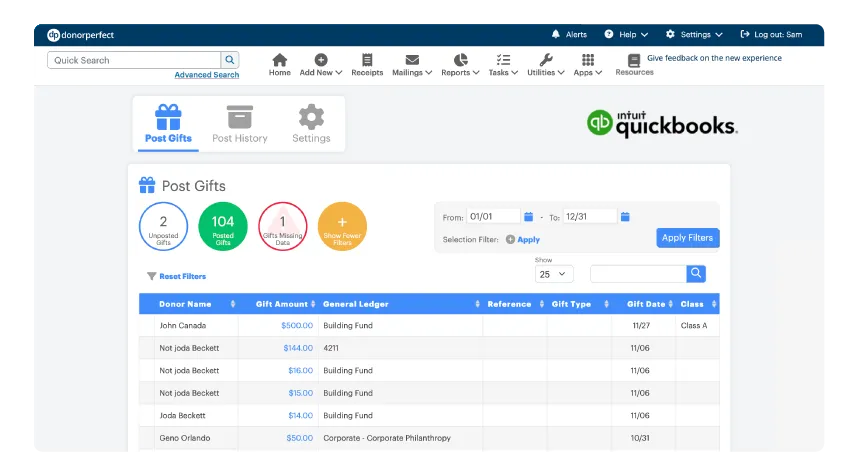The height and width of the screenshot is (470, 859).
Task: Click the From date field
Action: [493, 216]
